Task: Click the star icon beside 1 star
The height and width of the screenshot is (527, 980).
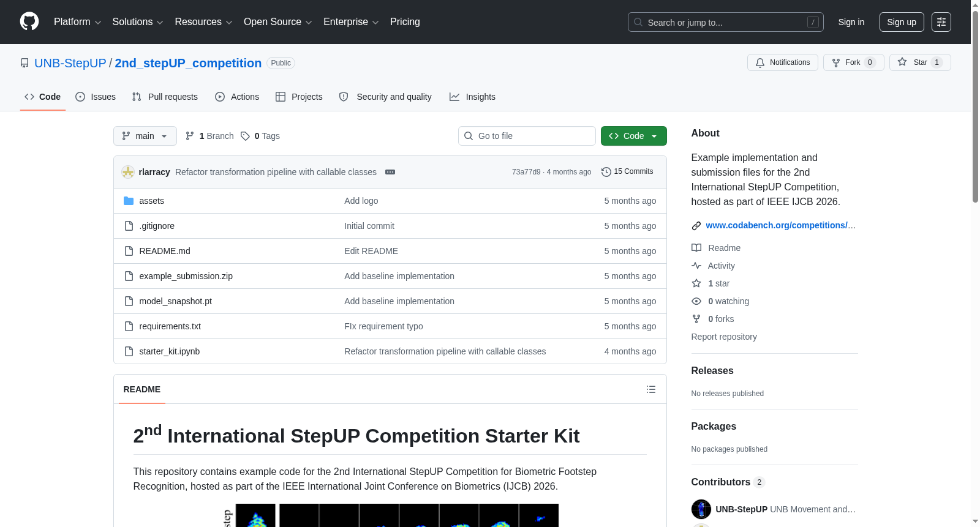Action: click(696, 283)
